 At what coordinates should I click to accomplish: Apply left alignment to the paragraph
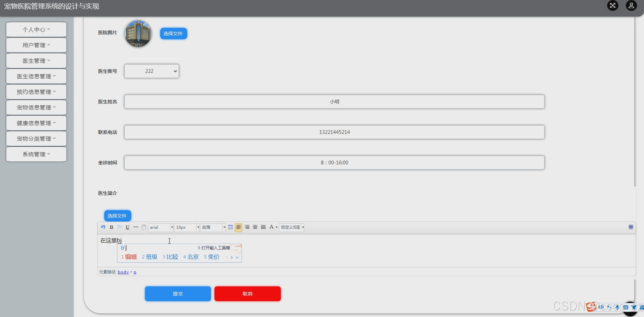click(x=238, y=227)
